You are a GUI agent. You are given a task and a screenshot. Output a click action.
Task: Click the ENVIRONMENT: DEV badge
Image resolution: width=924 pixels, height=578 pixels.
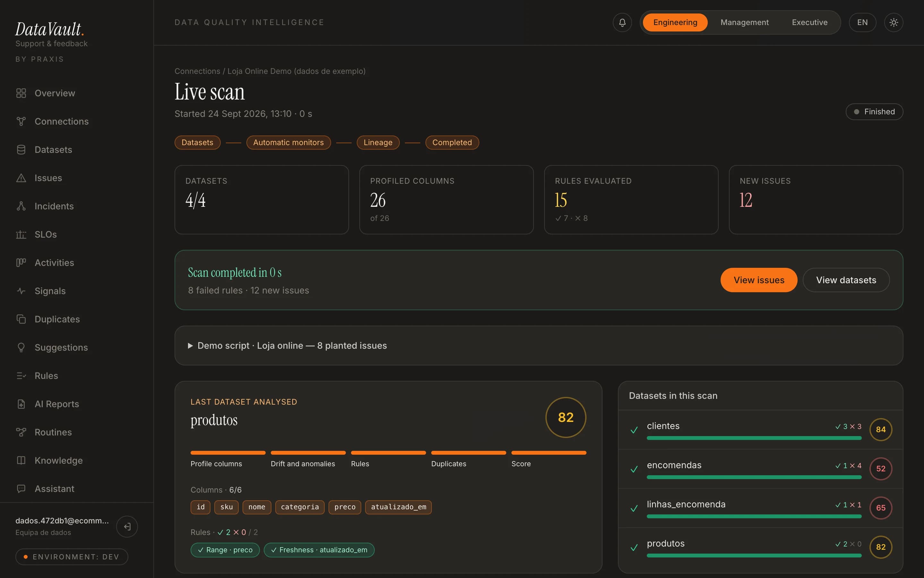72,557
